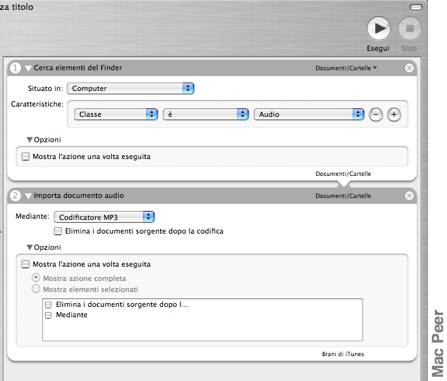
Task: Open the è operator dropdown
Action: [206, 114]
